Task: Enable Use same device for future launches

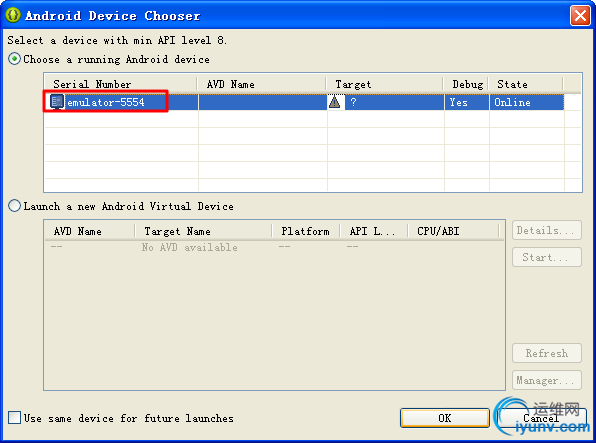Action: pyautogui.click(x=14, y=418)
